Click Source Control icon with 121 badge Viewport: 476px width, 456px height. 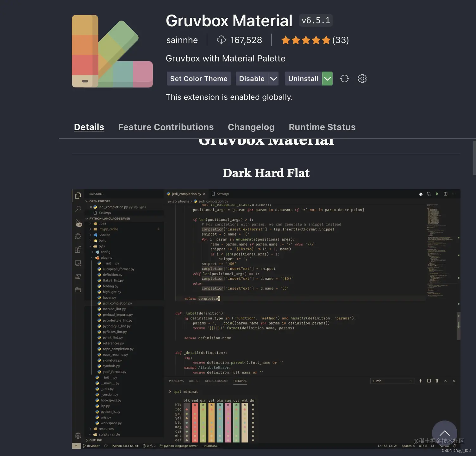[78, 223]
